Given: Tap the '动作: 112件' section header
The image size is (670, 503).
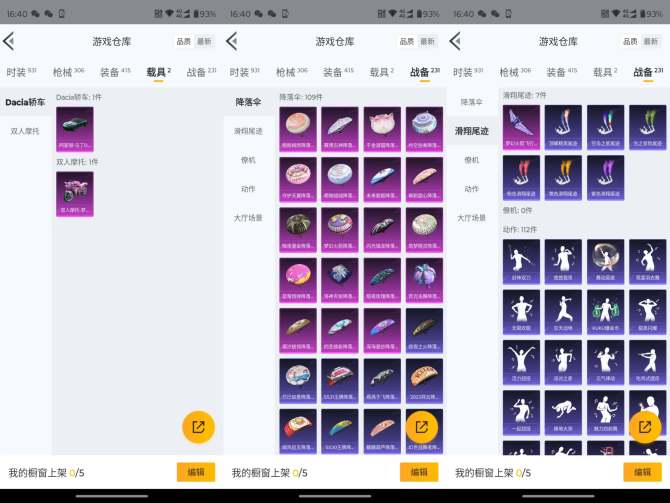Looking at the screenshot, I should click(520, 229).
